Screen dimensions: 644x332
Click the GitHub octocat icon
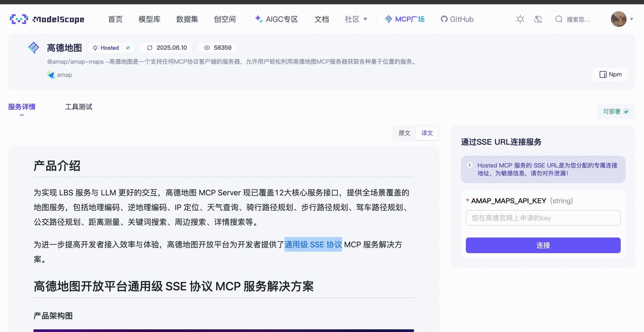coord(444,19)
